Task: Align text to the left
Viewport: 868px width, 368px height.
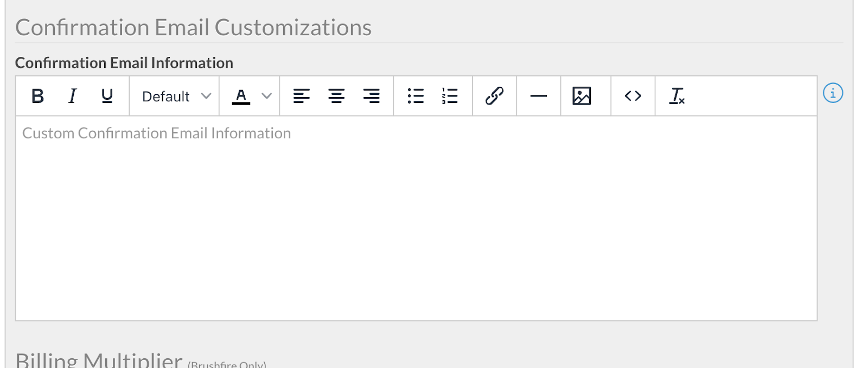Action: point(301,96)
